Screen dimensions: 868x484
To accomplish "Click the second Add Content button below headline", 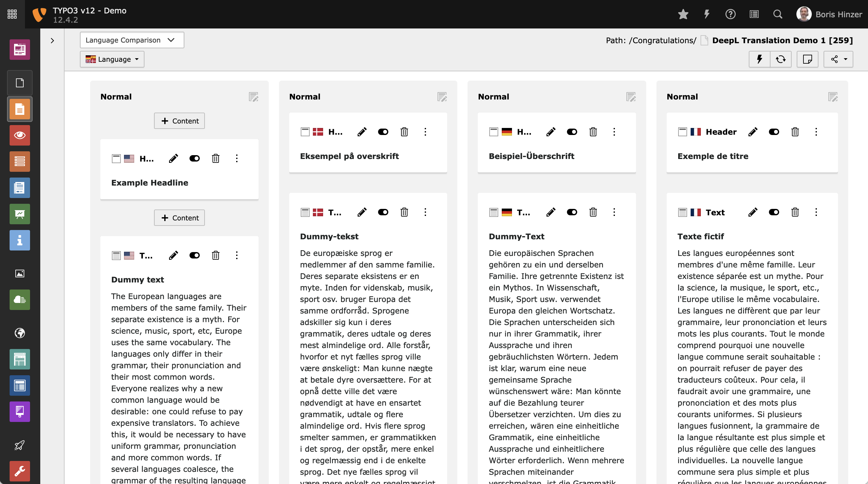I will point(179,218).
